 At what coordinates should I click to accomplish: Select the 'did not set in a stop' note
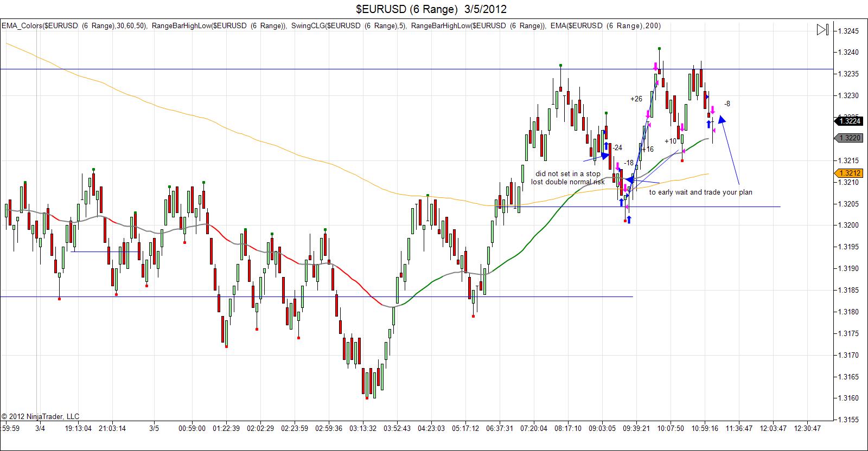568,174
